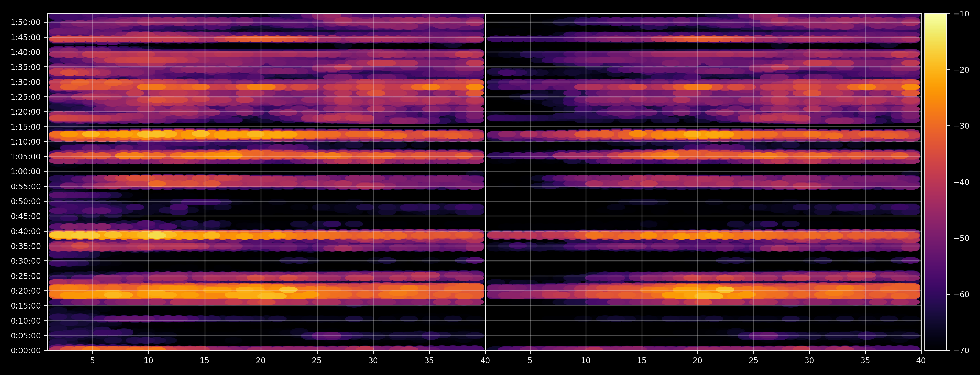Viewport: 980px width, 375px height.
Task: Click the 0:10:00 y-axis tick label
Action: tap(26, 321)
